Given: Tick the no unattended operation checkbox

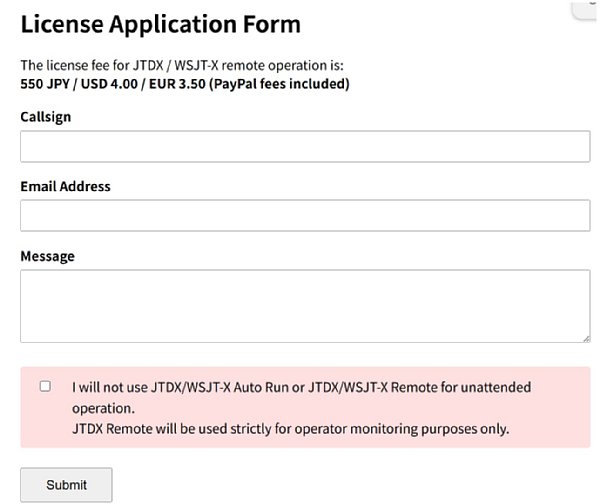Looking at the screenshot, I should (45, 386).
